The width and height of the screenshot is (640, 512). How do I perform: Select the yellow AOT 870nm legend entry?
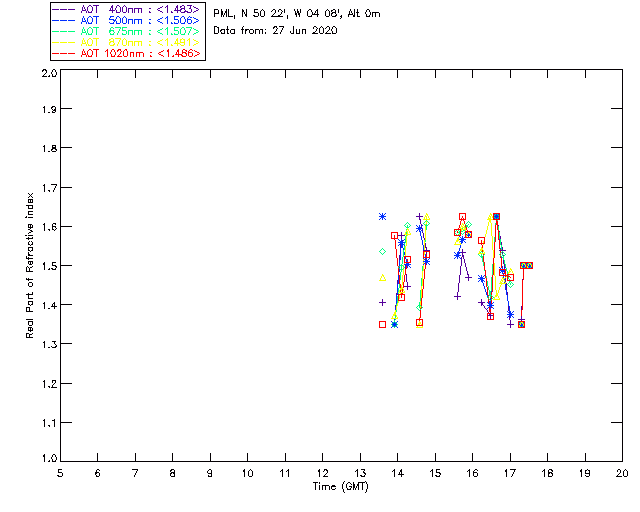pos(128,42)
